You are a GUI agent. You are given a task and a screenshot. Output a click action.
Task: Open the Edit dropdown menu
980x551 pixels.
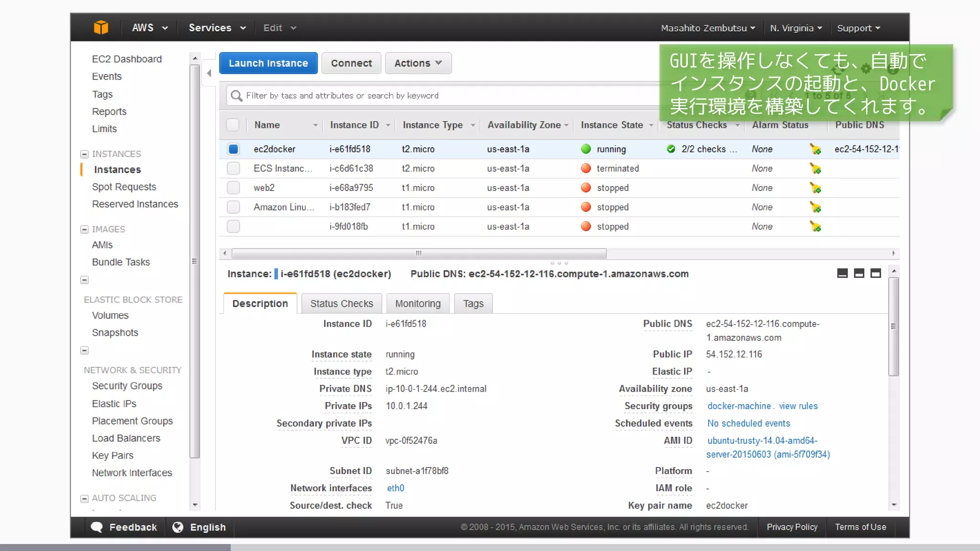[280, 28]
